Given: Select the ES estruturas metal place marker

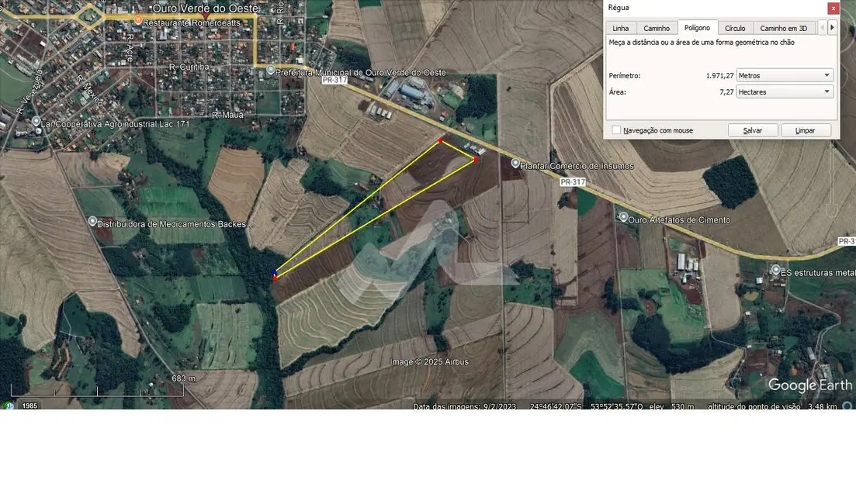Looking at the screenshot, I should (x=775, y=270).
